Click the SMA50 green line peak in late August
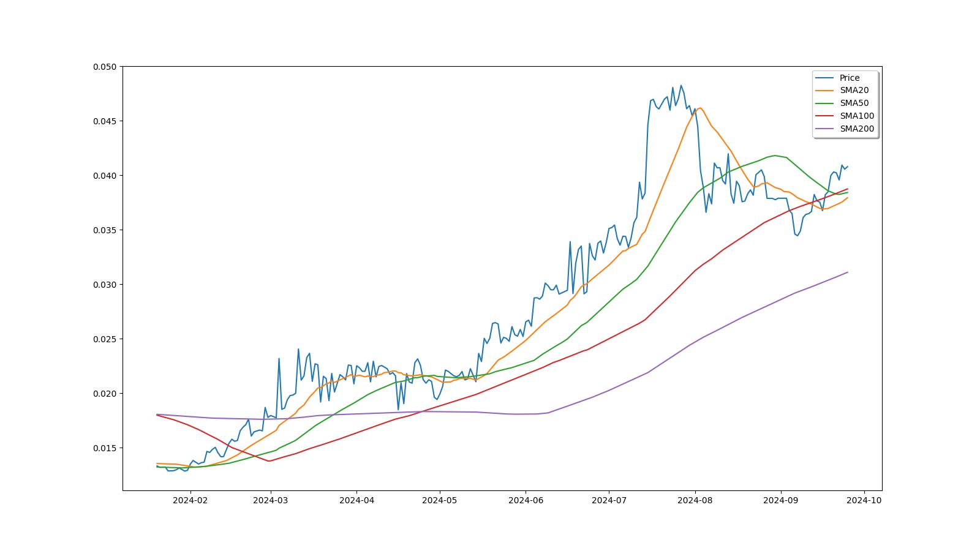The image size is (980, 551). (775, 156)
